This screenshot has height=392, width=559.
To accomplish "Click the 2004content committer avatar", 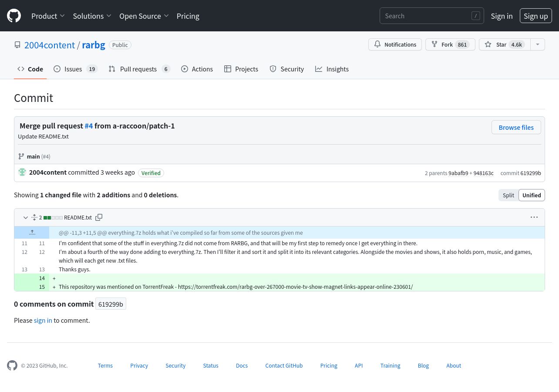I will (22, 172).
